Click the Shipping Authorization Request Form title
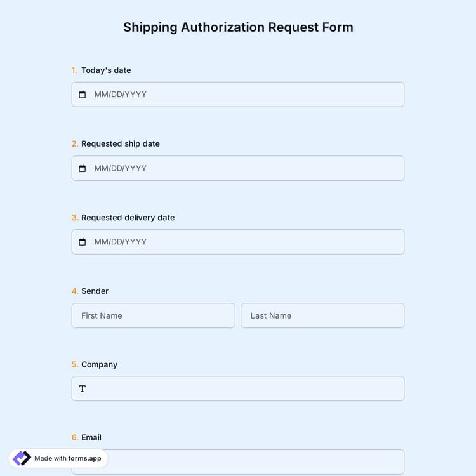Image resolution: width=476 pixels, height=476 pixels. pos(238,27)
